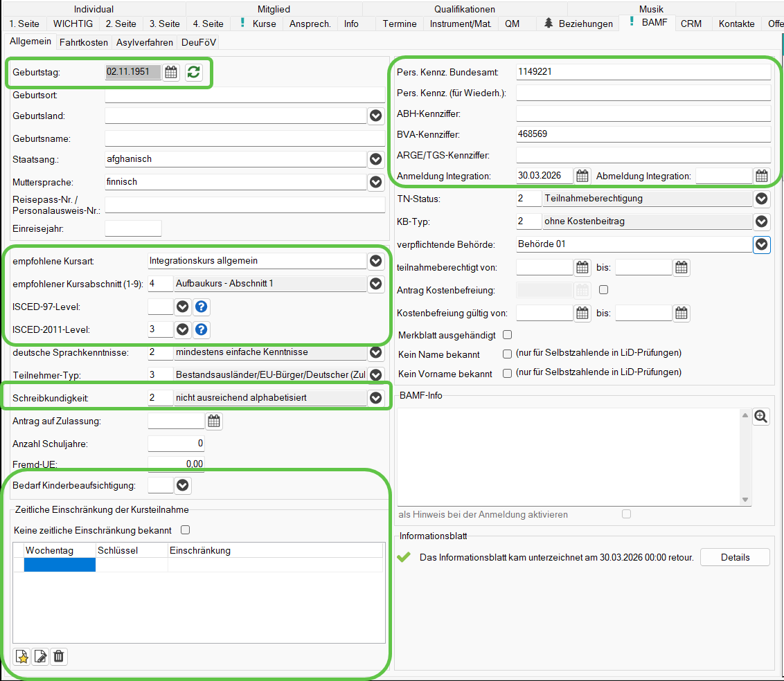
Task: Click the green refresh icon beside Geburtstag
Action: (x=193, y=72)
